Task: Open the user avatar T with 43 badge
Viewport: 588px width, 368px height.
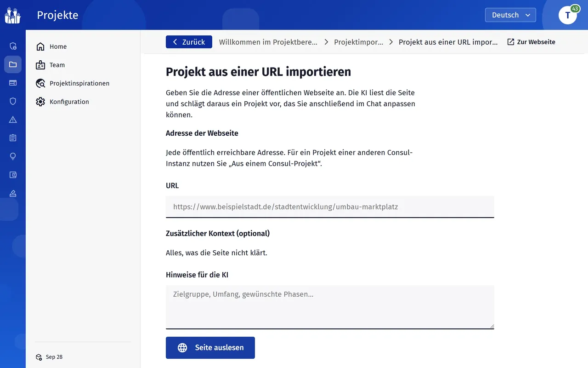Action: (x=568, y=15)
